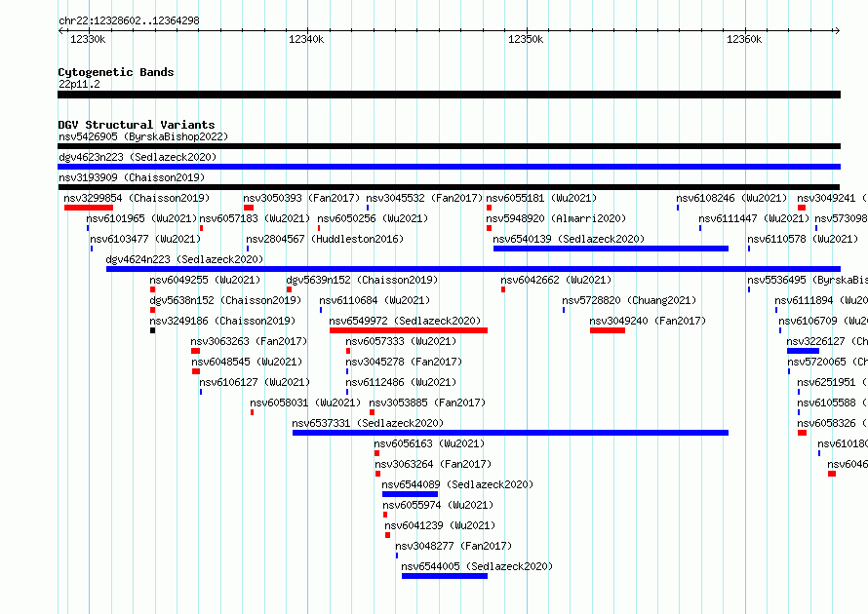Open nsv5948920 (Almarri2020) variant

[556, 218]
